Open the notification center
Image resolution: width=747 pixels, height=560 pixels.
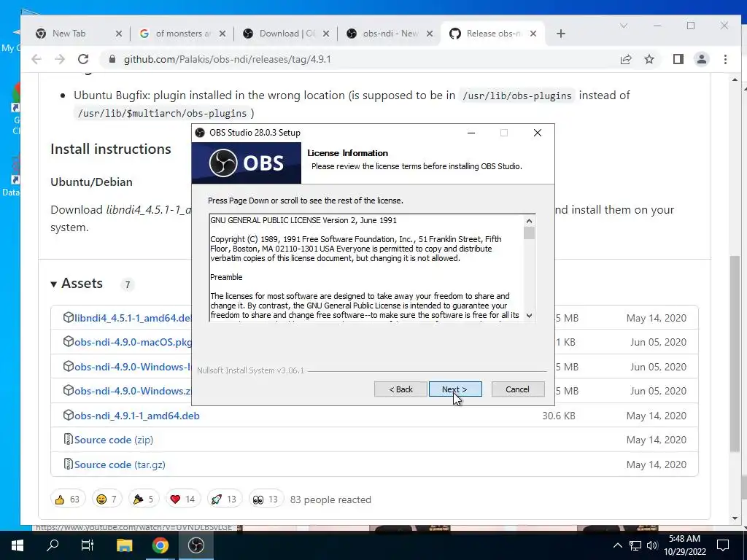coord(723,545)
